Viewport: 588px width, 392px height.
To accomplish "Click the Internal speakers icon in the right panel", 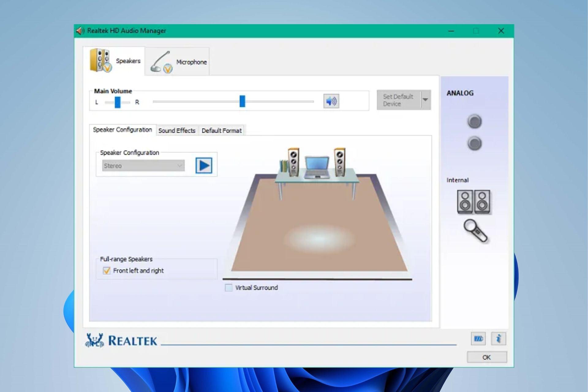I will pyautogui.click(x=474, y=202).
